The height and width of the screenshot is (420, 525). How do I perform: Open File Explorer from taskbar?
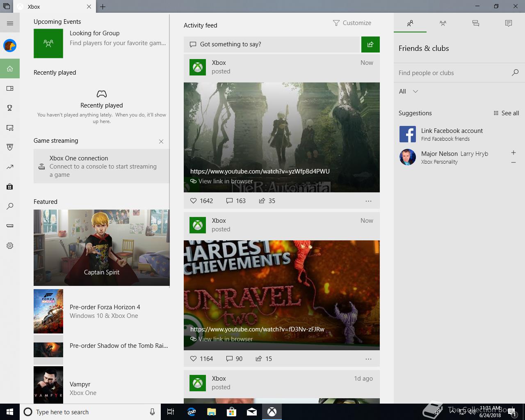pos(211,412)
